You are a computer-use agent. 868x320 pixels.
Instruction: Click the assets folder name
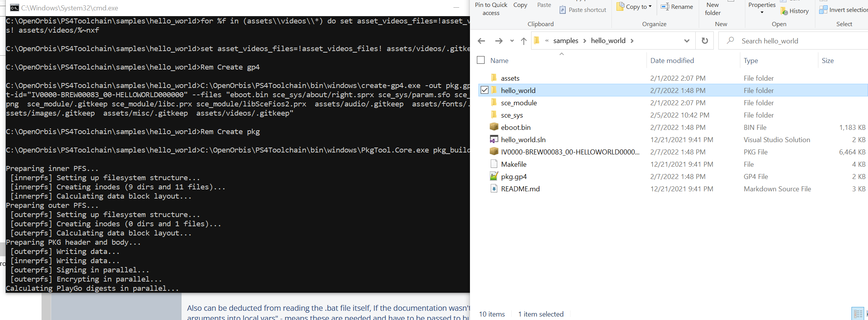click(510, 78)
